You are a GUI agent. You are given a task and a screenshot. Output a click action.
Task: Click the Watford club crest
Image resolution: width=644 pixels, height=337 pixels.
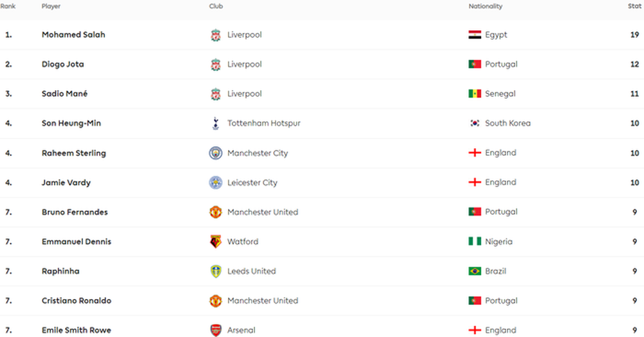click(216, 242)
